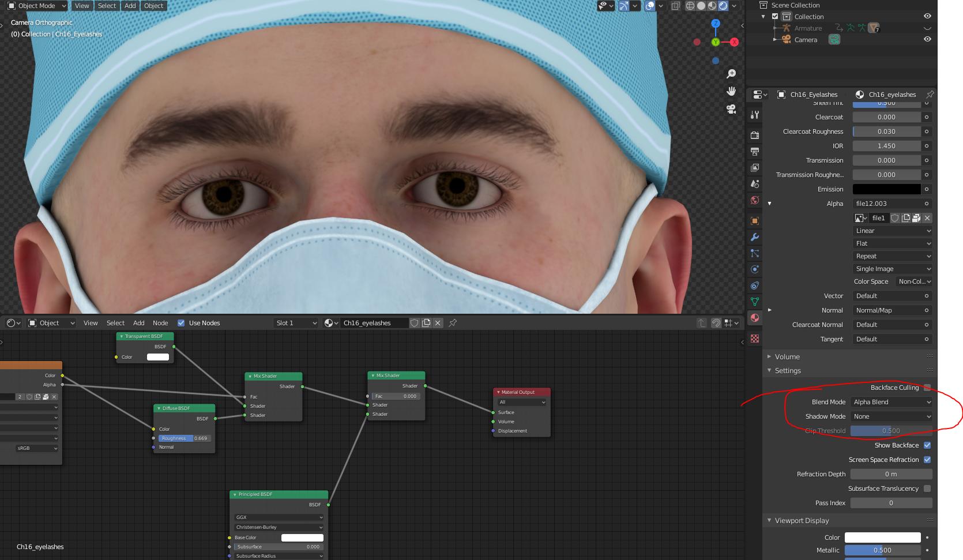Image resolution: width=963 pixels, height=560 pixels.
Task: Open viewport Add menu
Action: tap(130, 6)
